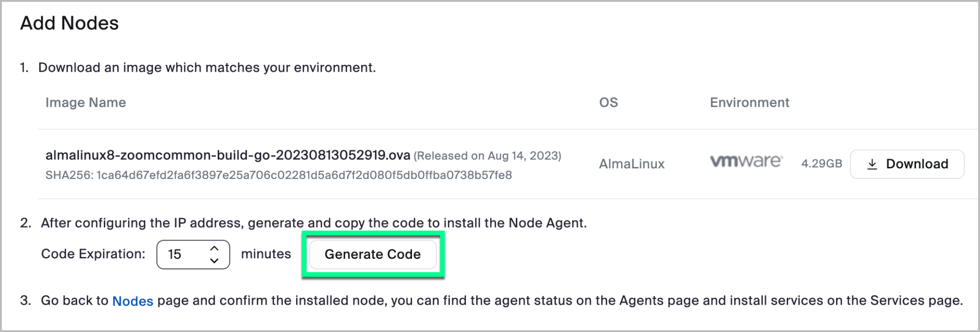Increase code expiration with up arrow
The image size is (980, 332).
[214, 248]
